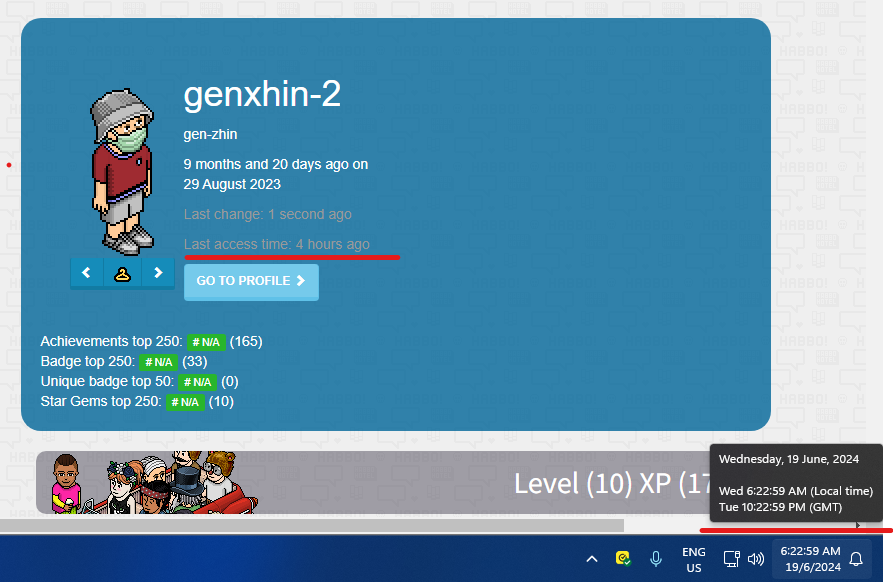The image size is (893, 582).
Task: Click the Star Gems top 250 # N/A badge
Action: (x=185, y=402)
